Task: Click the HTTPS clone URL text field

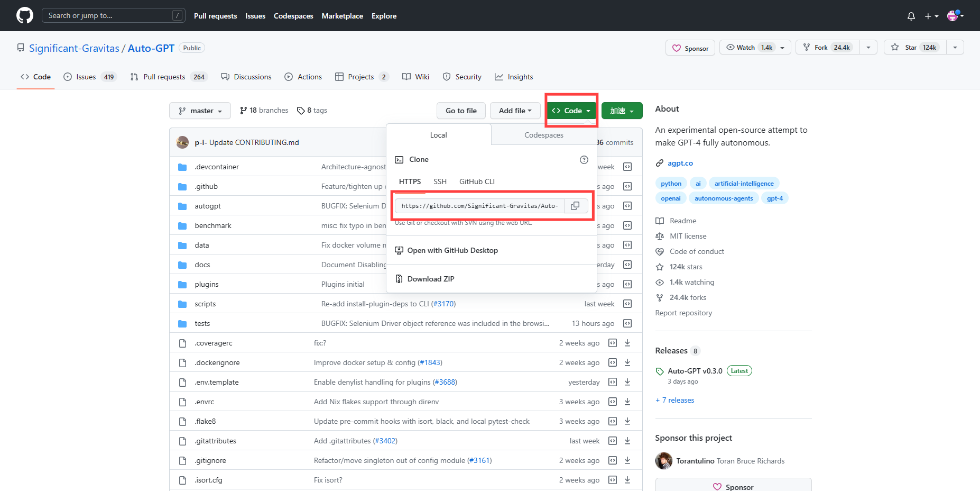Action: coord(480,206)
